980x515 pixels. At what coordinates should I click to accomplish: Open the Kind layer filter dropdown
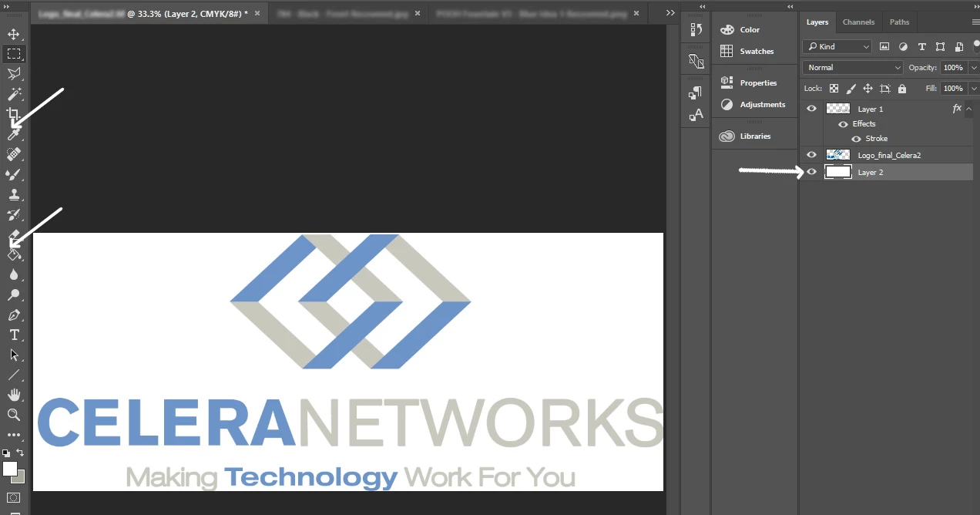click(837, 46)
